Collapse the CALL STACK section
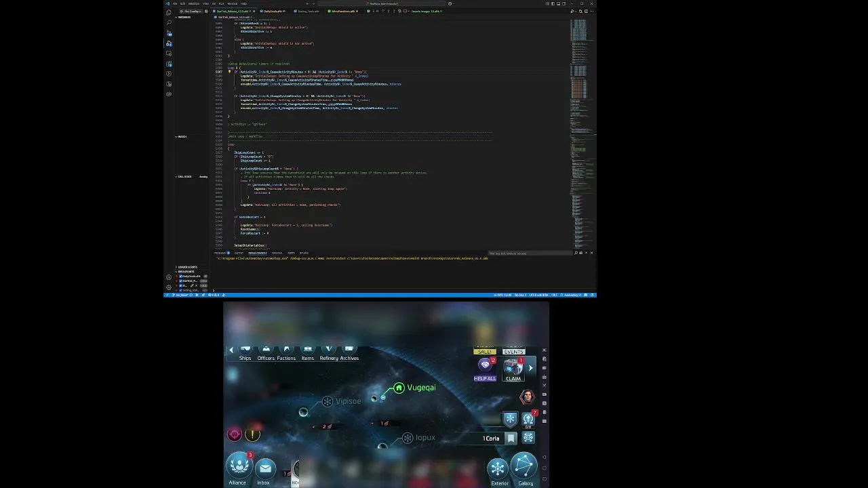This screenshot has width=868, height=488. 184,176
